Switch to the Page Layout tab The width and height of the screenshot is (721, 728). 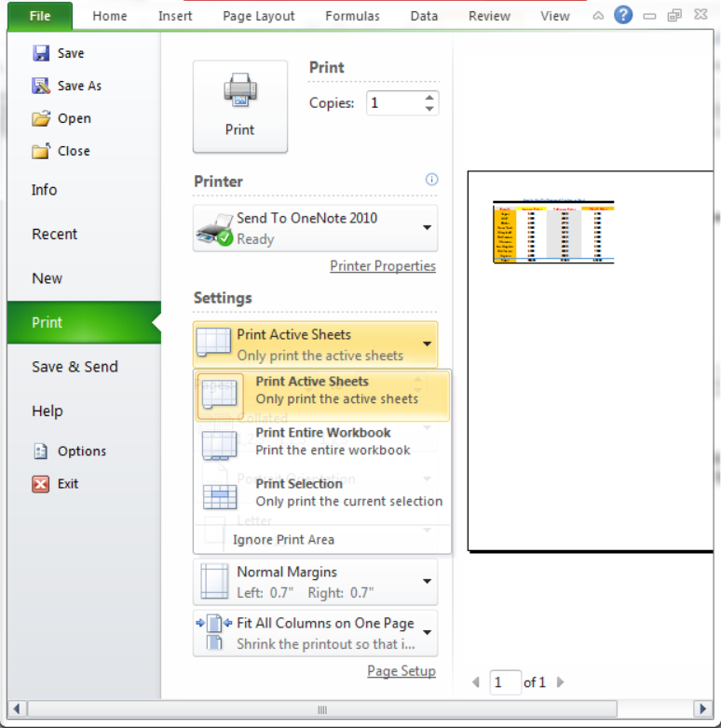(259, 16)
